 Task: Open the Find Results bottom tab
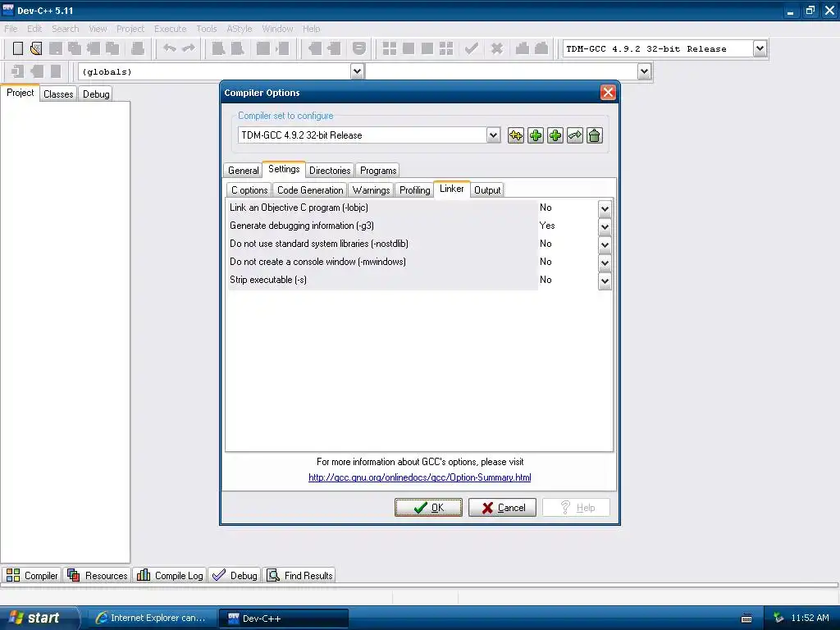(x=300, y=575)
